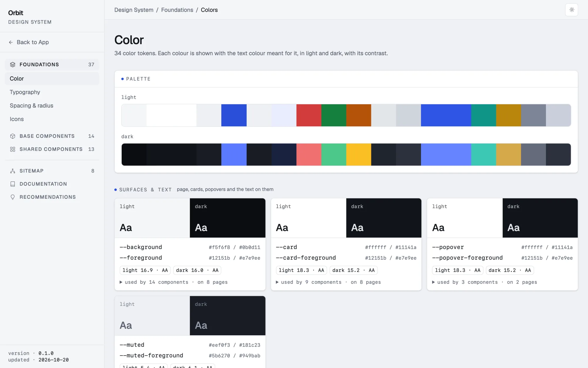This screenshot has height=368, width=588.
Task: Toggle the light/dark theme sun button
Action: pyautogui.click(x=572, y=10)
